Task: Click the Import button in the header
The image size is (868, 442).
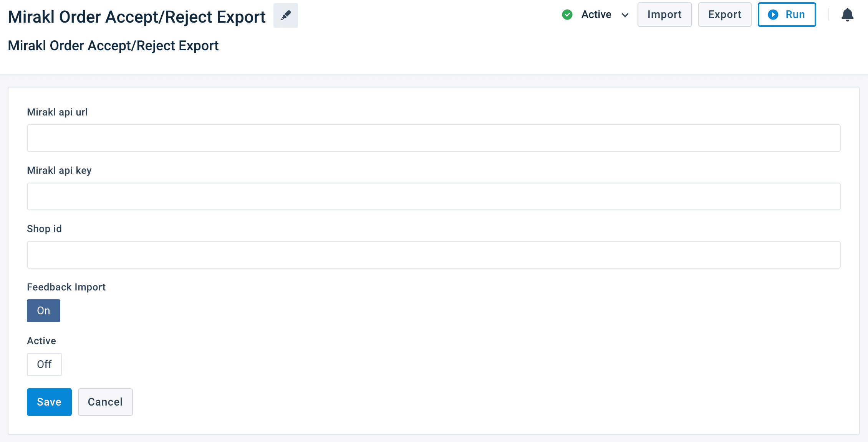Action: click(664, 15)
